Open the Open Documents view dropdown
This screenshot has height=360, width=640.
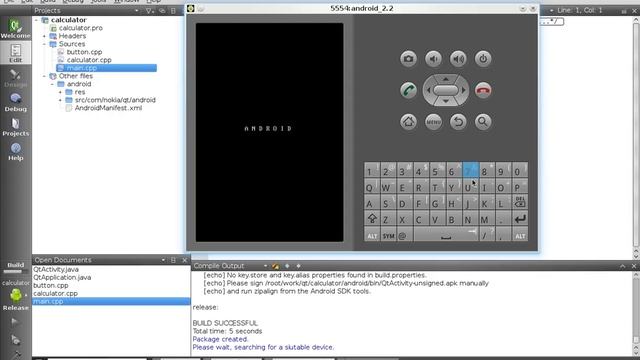163,260
